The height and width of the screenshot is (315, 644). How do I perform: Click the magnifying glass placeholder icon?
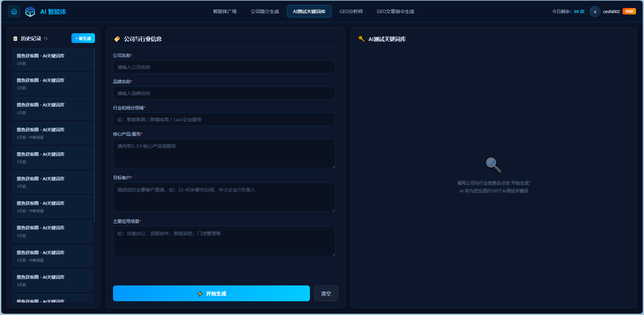tap(494, 165)
